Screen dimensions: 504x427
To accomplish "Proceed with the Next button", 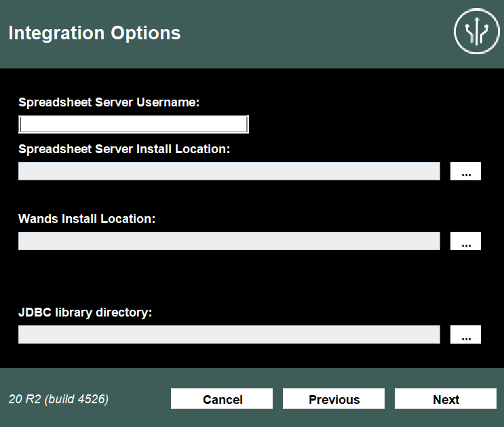I will point(446,399).
